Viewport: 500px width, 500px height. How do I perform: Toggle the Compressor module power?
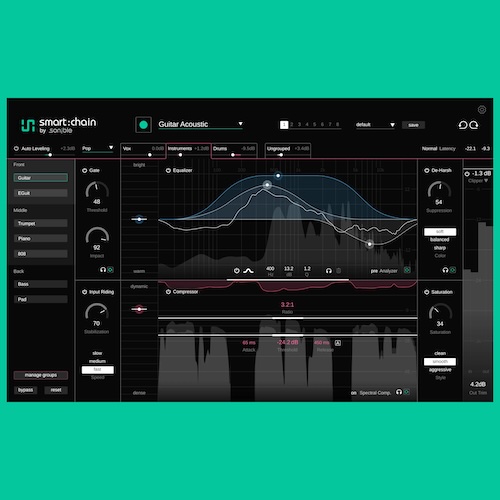click(168, 292)
